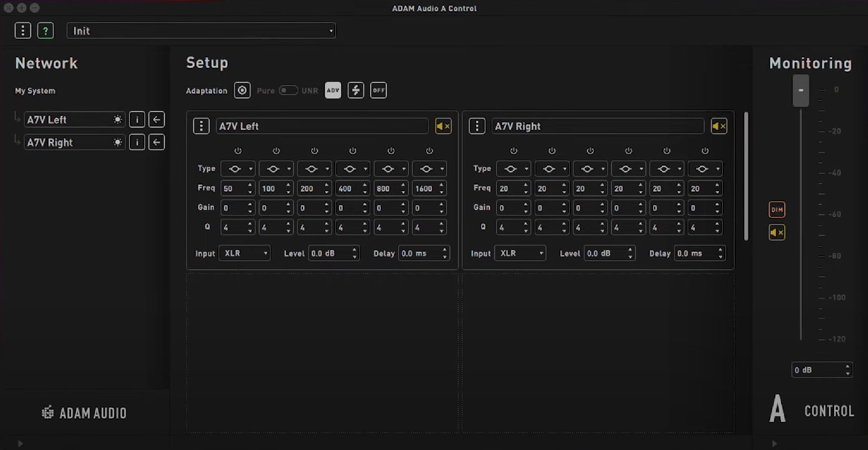Toggle power for A7V Left 50 Hz band
The height and width of the screenshot is (450, 868).
coord(238,151)
